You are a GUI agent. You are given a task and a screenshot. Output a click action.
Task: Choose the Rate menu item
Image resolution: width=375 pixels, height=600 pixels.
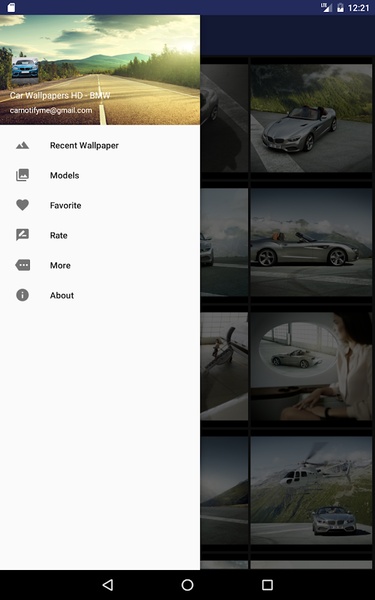click(x=100, y=235)
